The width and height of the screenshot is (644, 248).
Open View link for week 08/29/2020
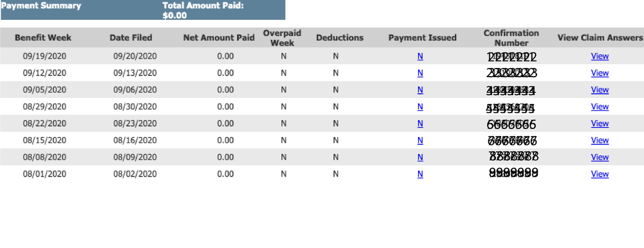pyautogui.click(x=599, y=107)
